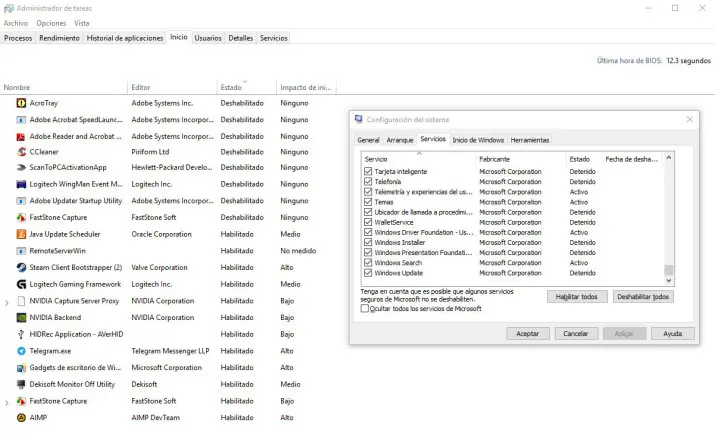Select the Adobe Acrobat SpeedLauncher icon
Viewport: 715px width, 438px height.
pyautogui.click(x=21, y=120)
